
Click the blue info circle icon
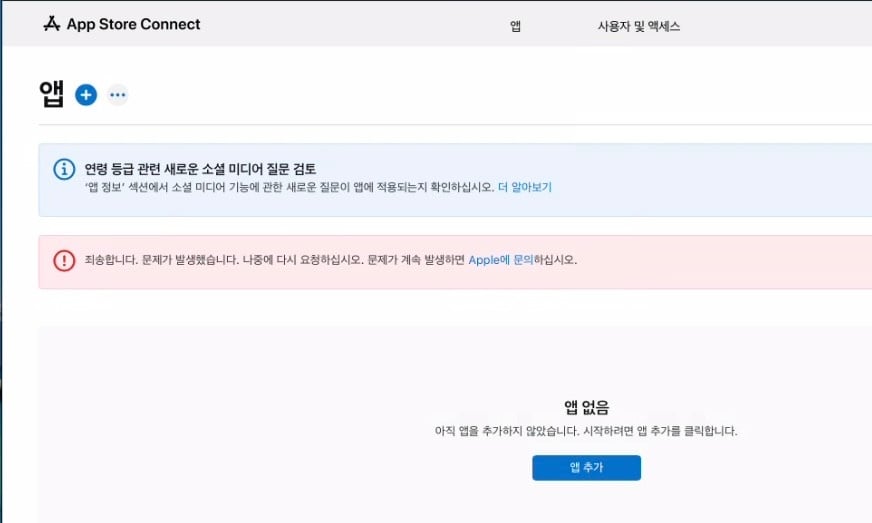(x=64, y=169)
